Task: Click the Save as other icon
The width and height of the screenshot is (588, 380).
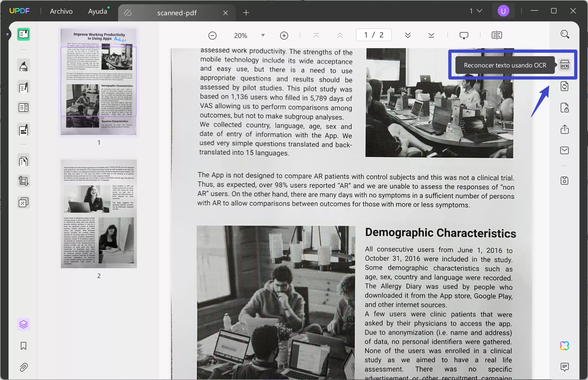Action: pyautogui.click(x=564, y=181)
